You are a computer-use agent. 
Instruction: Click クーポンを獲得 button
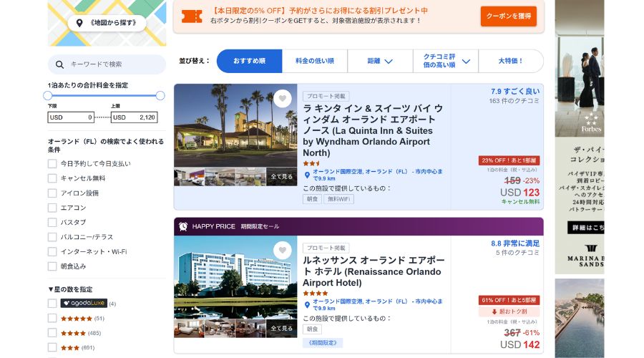[509, 16]
